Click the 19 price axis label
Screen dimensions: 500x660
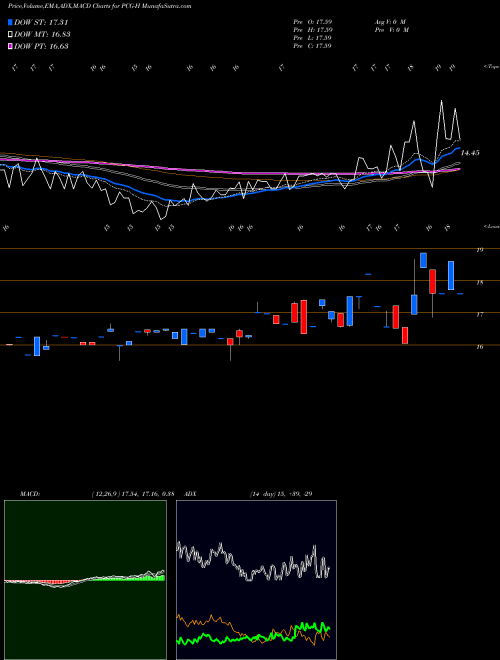(x=479, y=250)
